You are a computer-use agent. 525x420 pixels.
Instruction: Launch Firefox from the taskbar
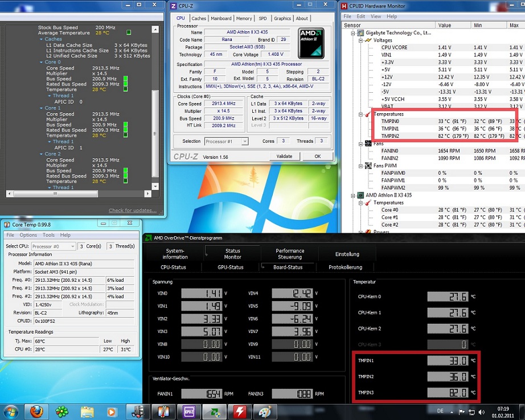(36, 411)
